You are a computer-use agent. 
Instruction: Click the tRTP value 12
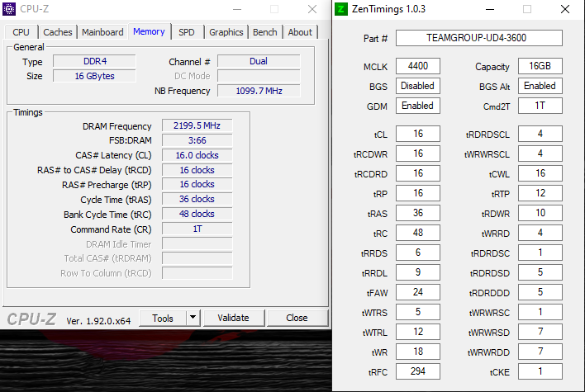point(540,193)
